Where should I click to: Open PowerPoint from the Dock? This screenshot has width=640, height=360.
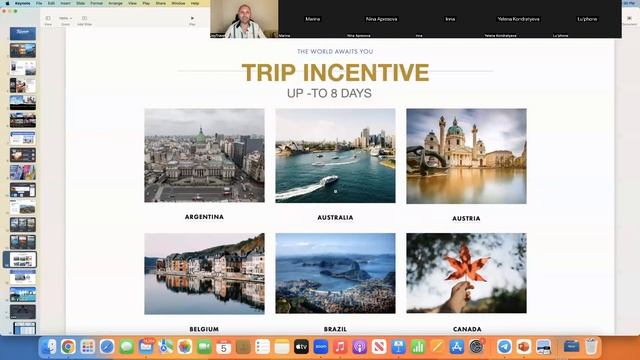pyautogui.click(x=524, y=347)
